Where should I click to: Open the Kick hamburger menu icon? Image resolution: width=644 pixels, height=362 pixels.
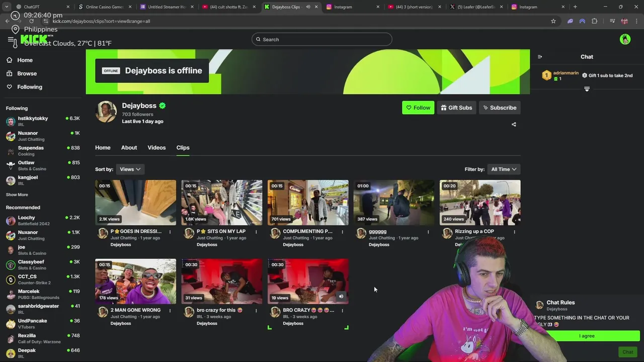point(11,39)
